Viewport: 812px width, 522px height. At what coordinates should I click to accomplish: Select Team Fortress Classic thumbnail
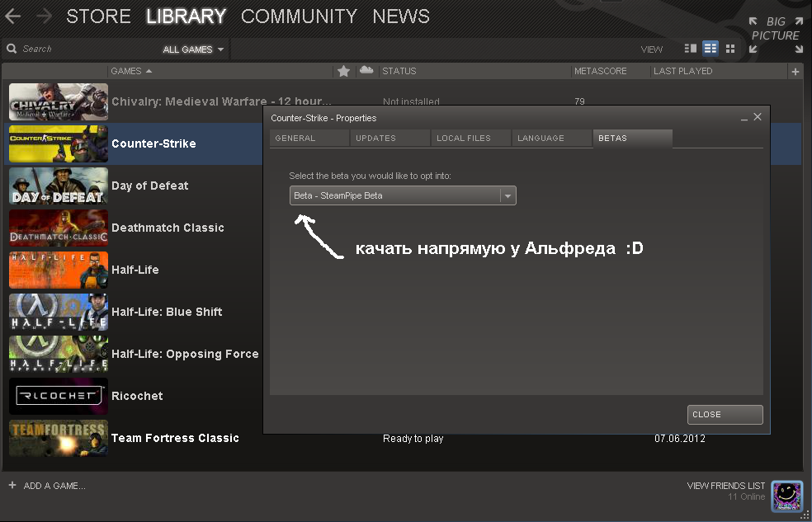point(59,438)
